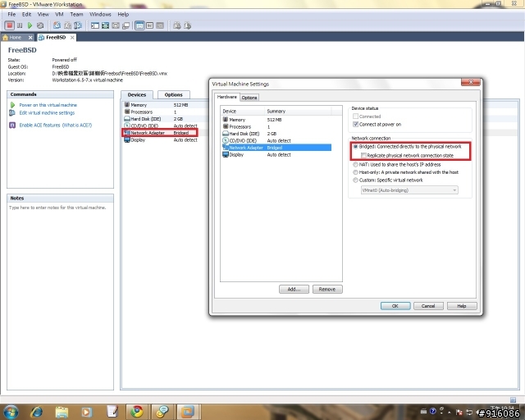This screenshot has width=525, height=420.
Task: Open Options tab in Virtual Machine Settings
Action: pos(249,98)
